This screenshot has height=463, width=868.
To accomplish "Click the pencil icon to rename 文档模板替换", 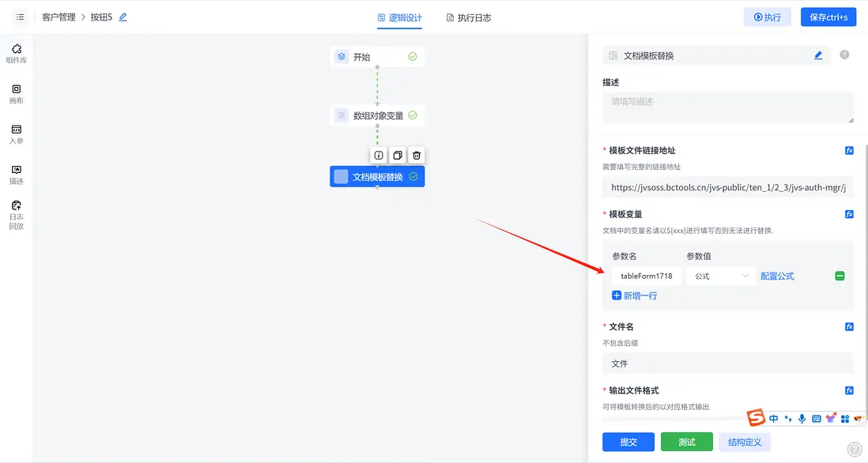I will point(818,55).
